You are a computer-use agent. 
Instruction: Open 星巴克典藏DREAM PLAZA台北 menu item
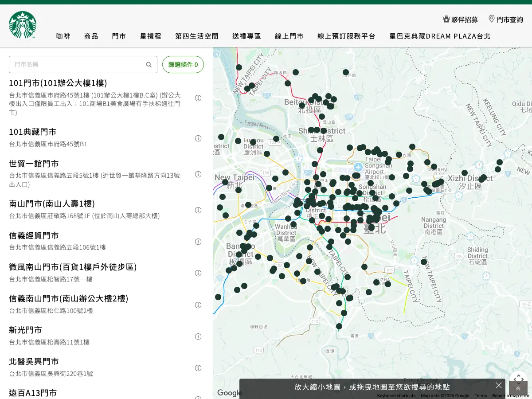(440, 36)
